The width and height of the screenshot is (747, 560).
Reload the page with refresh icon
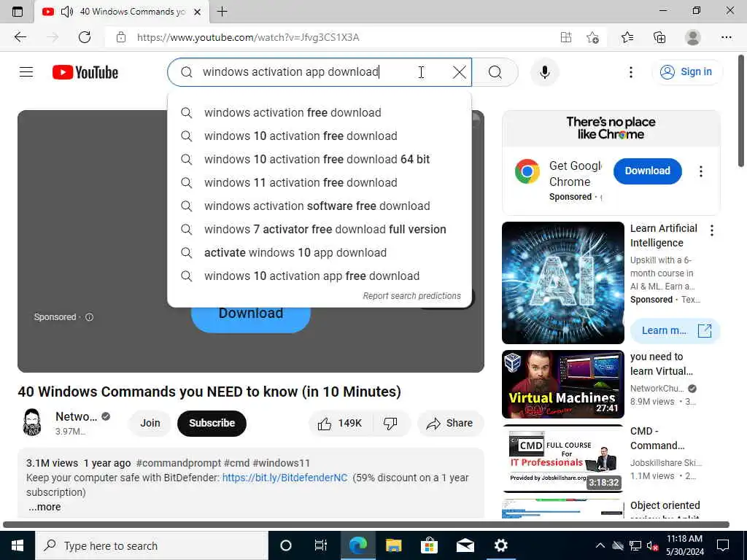pos(85,37)
